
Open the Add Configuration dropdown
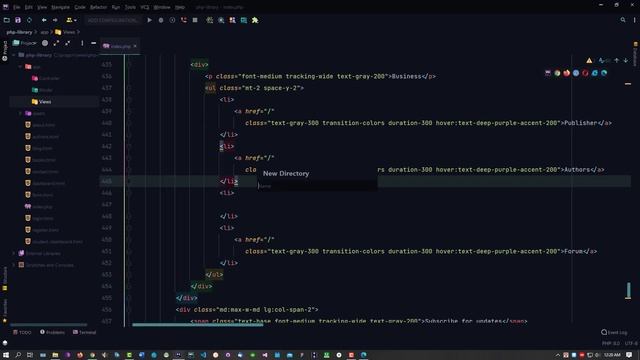pyautogui.click(x=113, y=20)
